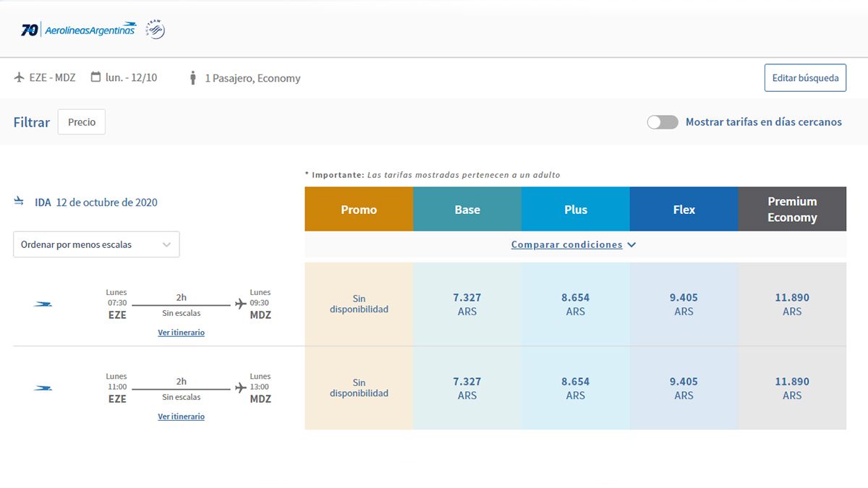The image size is (868, 488).
Task: Select the Promo fare column header
Action: click(x=359, y=210)
